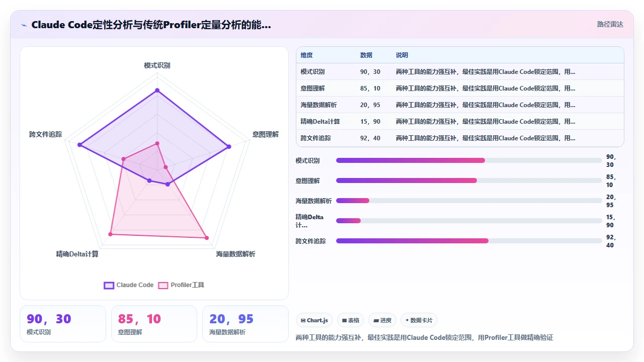Screen dimensions: 644x362
Task: Click table value 92，40
Action: tap(370, 138)
